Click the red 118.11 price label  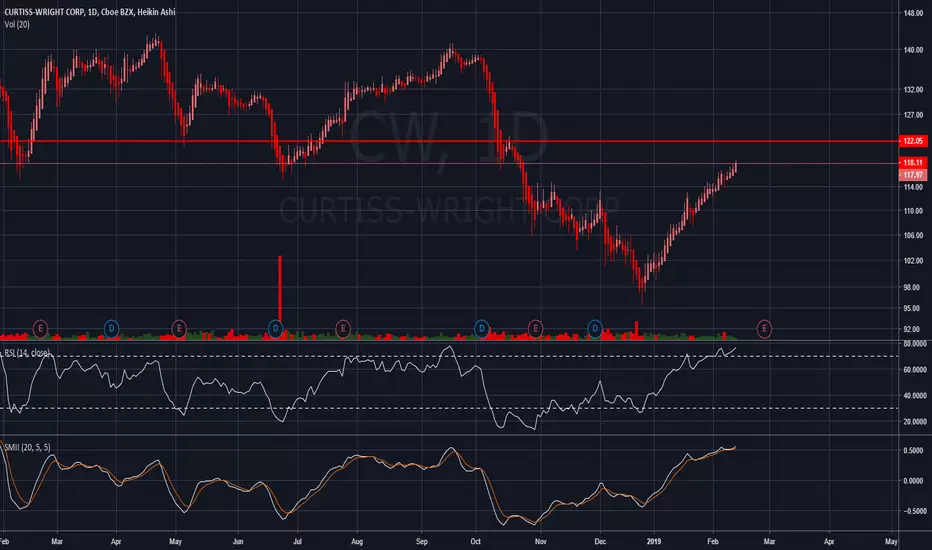coord(913,162)
